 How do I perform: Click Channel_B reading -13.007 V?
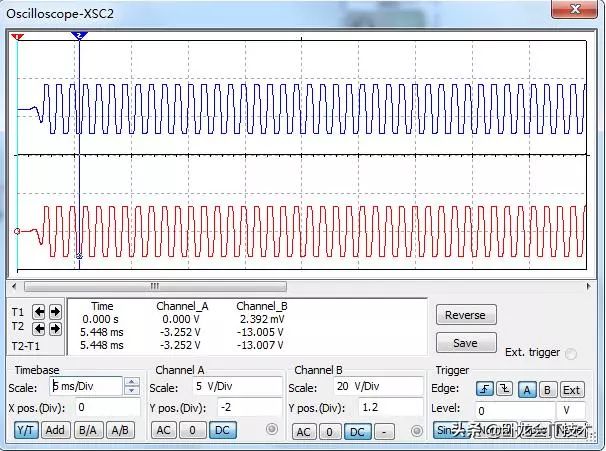pos(260,345)
